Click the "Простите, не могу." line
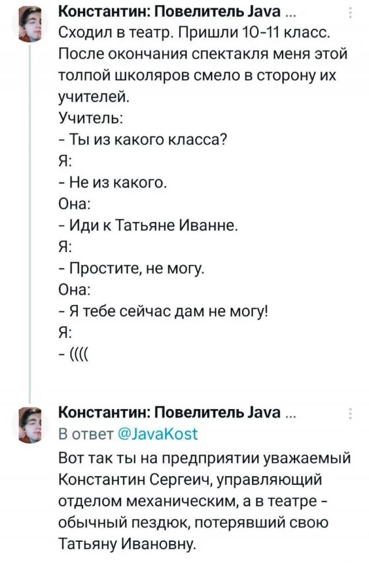Screen dimensions: 369x588 [x=130, y=268]
